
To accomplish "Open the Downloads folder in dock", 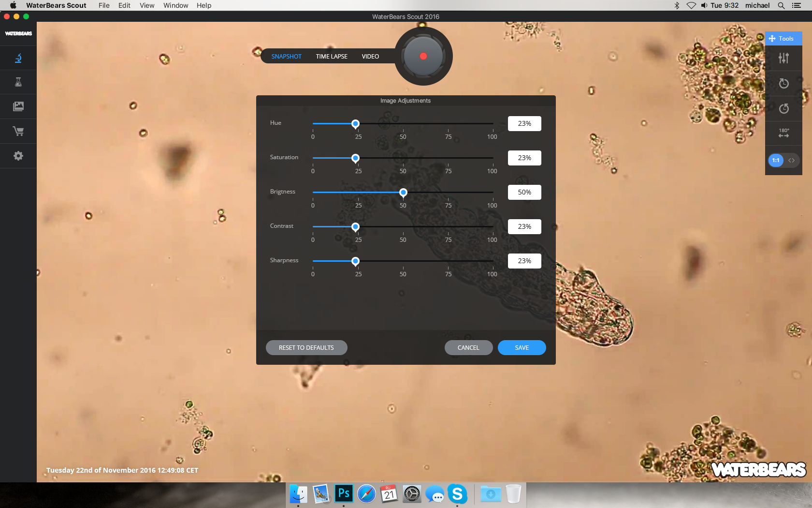I will click(x=491, y=494).
